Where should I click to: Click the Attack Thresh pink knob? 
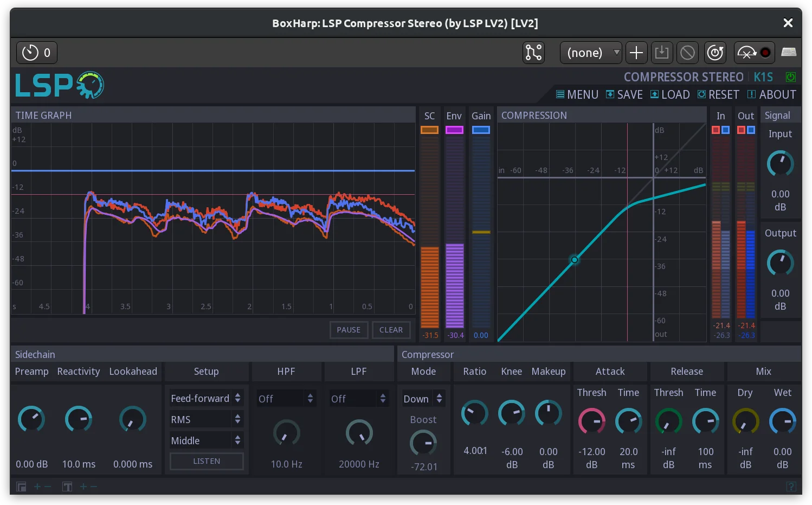point(591,421)
